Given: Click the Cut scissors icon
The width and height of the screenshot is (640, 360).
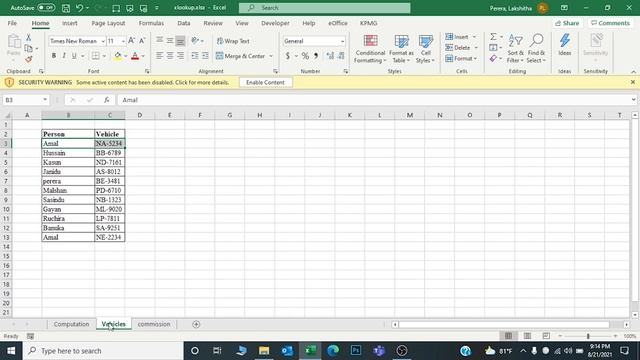Looking at the screenshot, I should [x=29, y=37].
